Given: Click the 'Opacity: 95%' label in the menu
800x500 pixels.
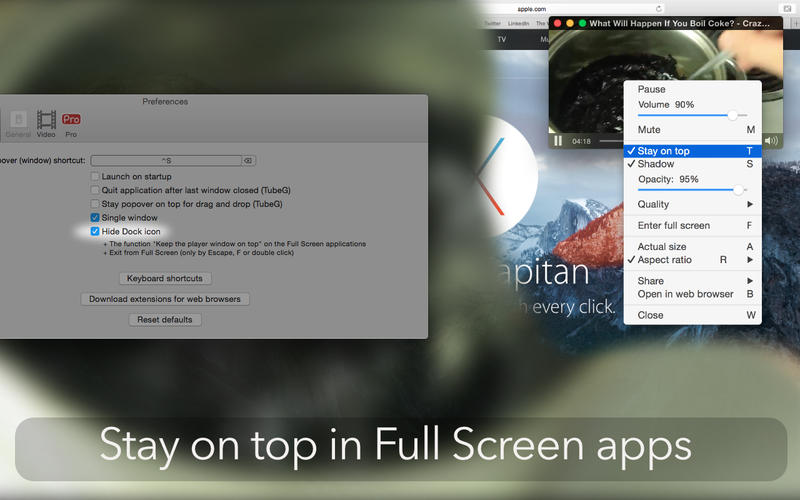Looking at the screenshot, I should pos(668,179).
